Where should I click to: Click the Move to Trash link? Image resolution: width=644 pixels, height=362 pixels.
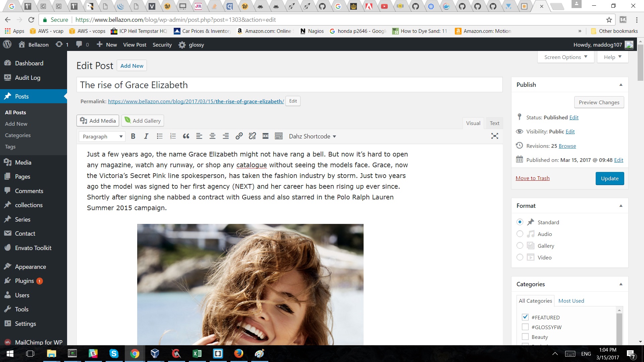[x=533, y=178]
